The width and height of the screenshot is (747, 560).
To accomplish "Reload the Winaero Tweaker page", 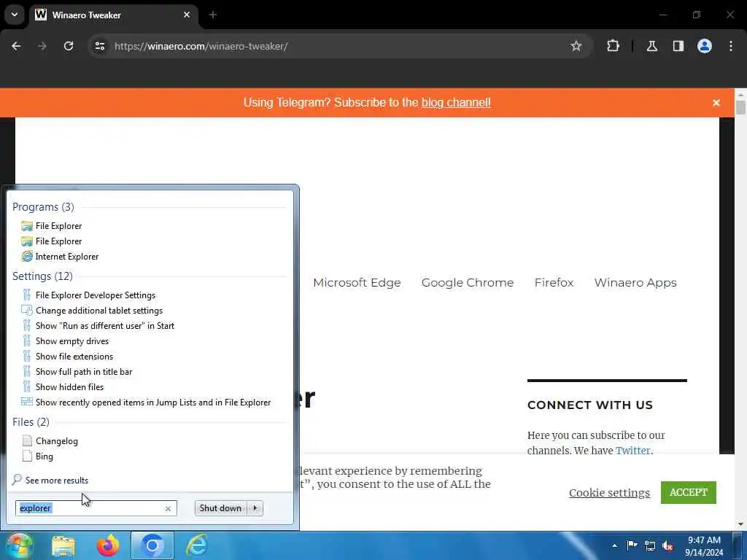I will pos(69,46).
